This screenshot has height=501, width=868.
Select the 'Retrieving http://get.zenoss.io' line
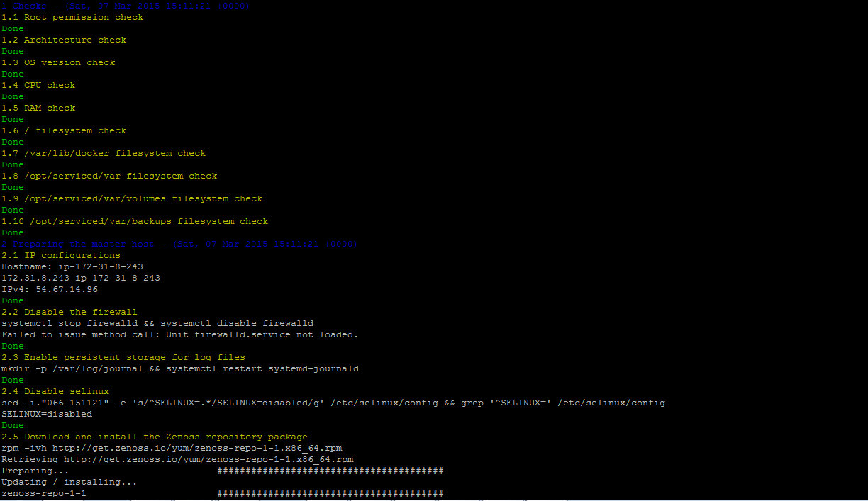pyautogui.click(x=177, y=459)
